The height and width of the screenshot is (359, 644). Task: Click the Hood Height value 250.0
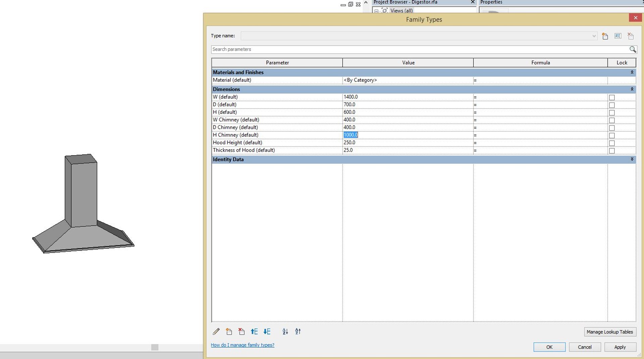click(x=408, y=143)
